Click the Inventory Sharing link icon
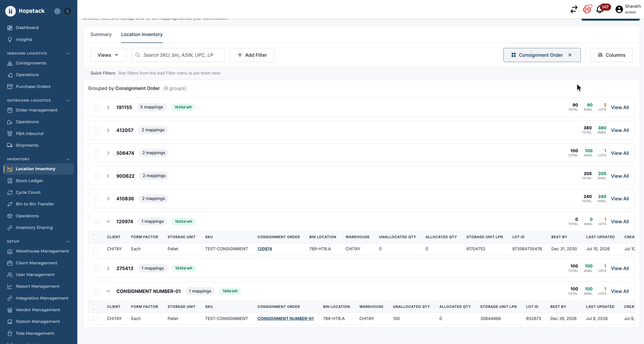 point(10,227)
